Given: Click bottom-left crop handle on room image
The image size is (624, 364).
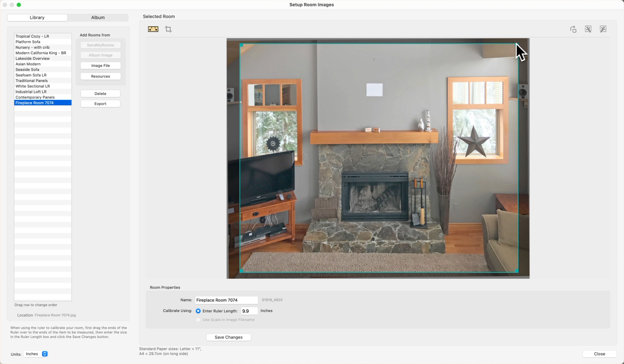Looking at the screenshot, I should point(242,270).
